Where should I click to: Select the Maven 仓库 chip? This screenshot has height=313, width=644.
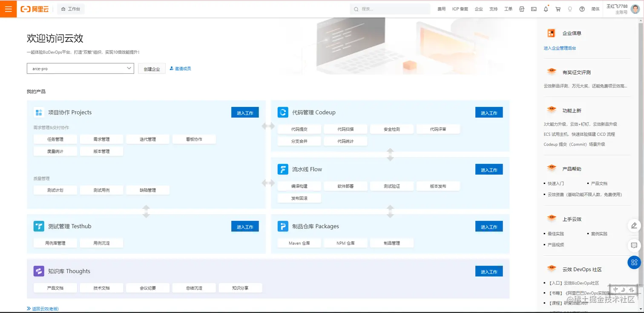299,243
